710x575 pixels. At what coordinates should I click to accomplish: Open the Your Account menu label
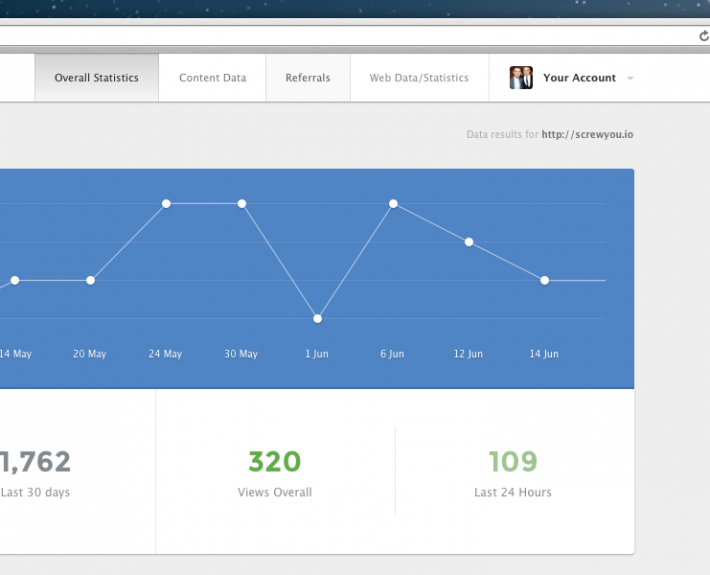[579, 78]
